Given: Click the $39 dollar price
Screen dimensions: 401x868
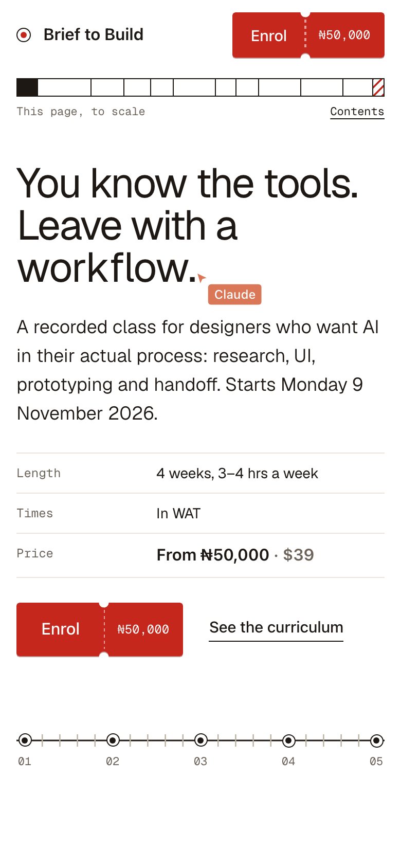Looking at the screenshot, I should click(x=299, y=555).
